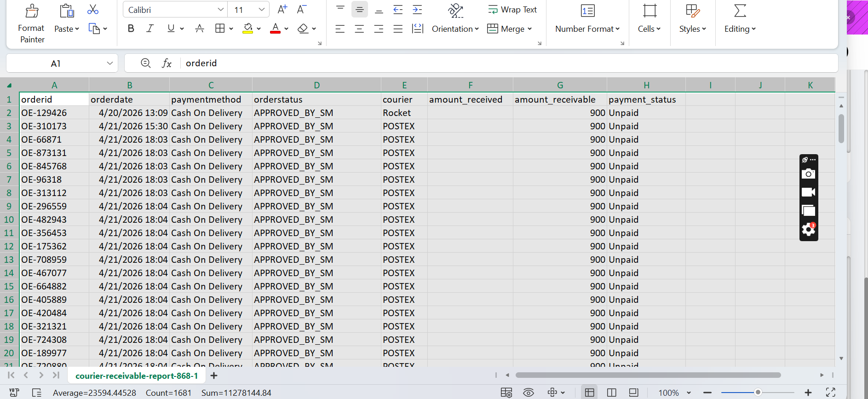Add a new sheet
This screenshot has width=868, height=399.
214,376
